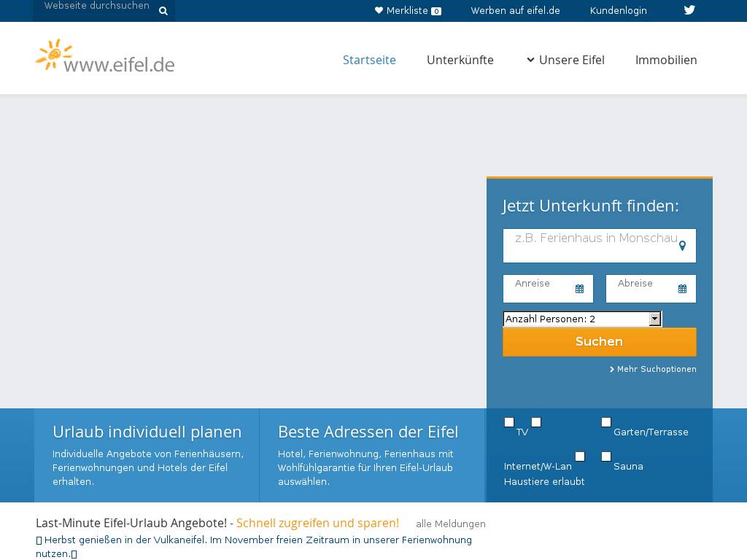747x560 pixels.
Task: Select Immobilien in the navigation
Action: click(665, 60)
